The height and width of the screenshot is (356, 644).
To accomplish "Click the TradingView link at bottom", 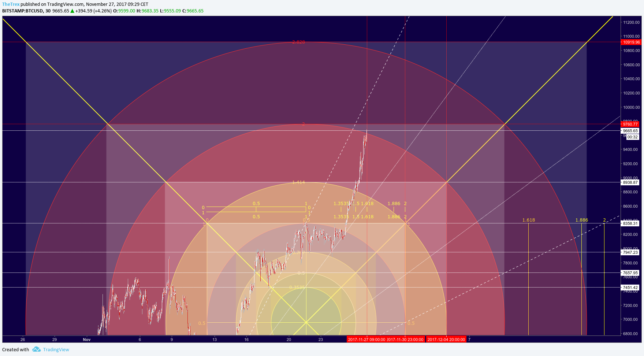I will point(56,349).
